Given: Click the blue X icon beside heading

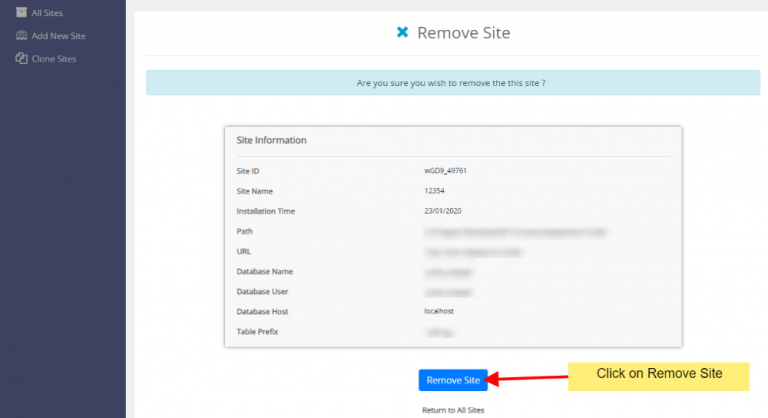Looking at the screenshot, I should pos(402,33).
